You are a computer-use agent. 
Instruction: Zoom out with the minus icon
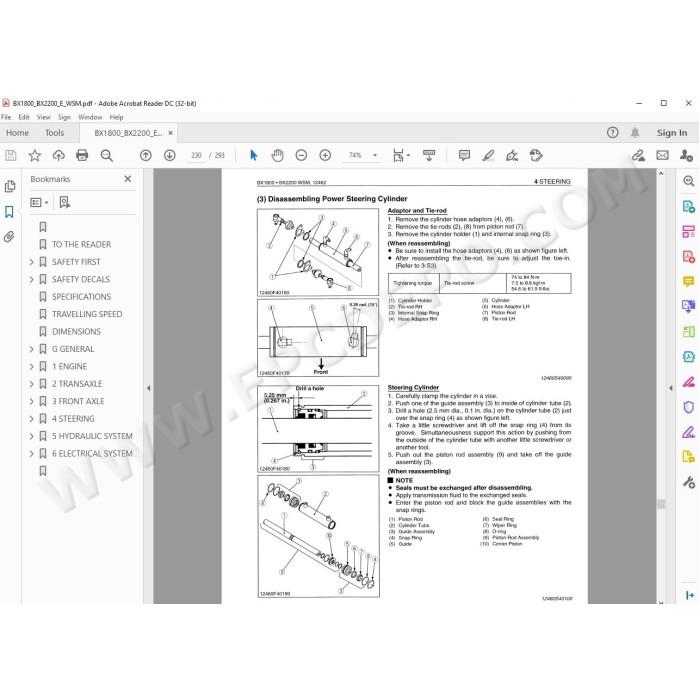[301, 155]
